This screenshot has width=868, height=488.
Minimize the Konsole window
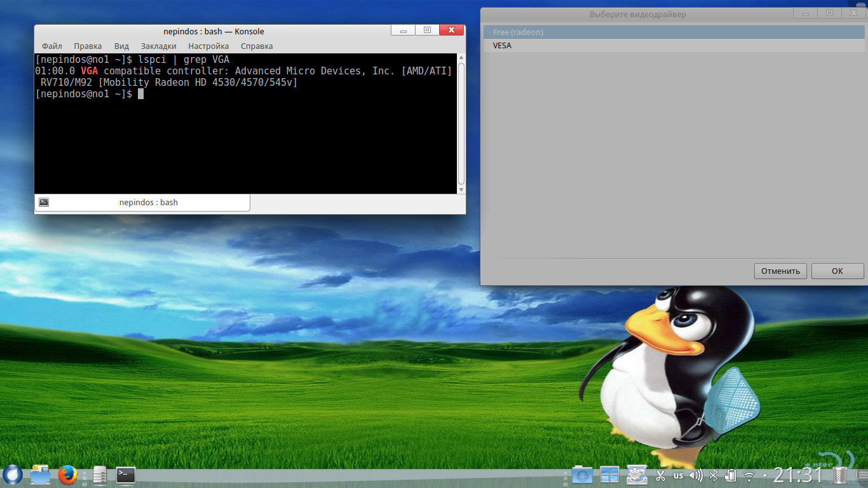coord(403,30)
